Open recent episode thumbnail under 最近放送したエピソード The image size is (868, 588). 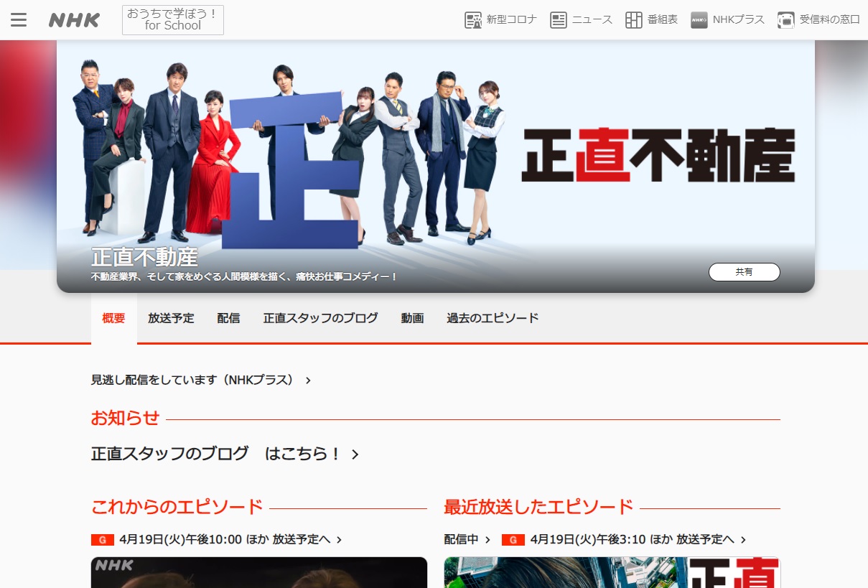[x=612, y=572]
